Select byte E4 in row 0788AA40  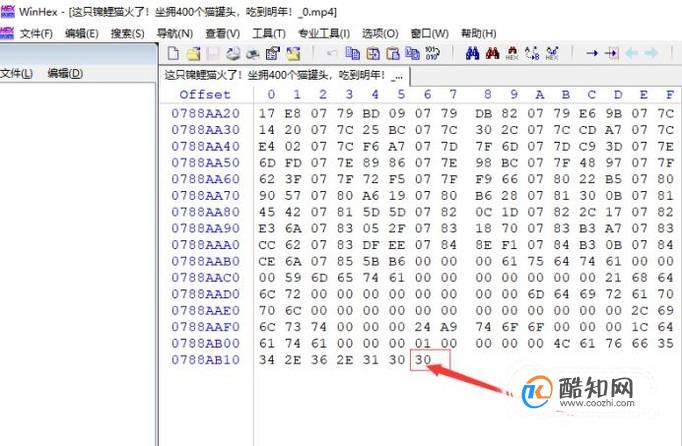pyautogui.click(x=267, y=146)
